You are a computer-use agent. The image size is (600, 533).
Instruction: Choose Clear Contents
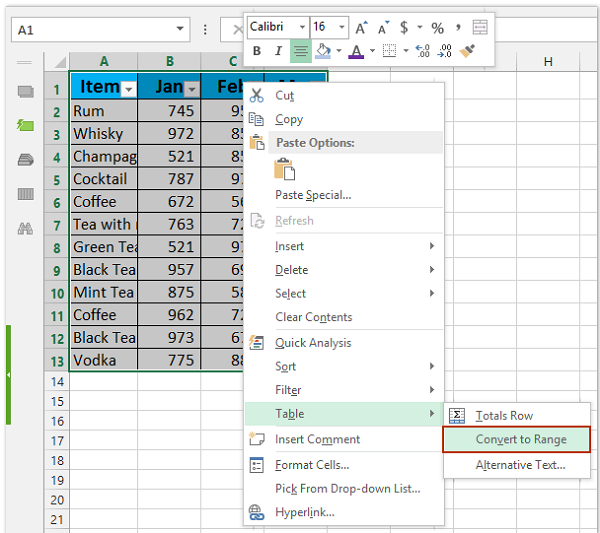(x=344, y=317)
